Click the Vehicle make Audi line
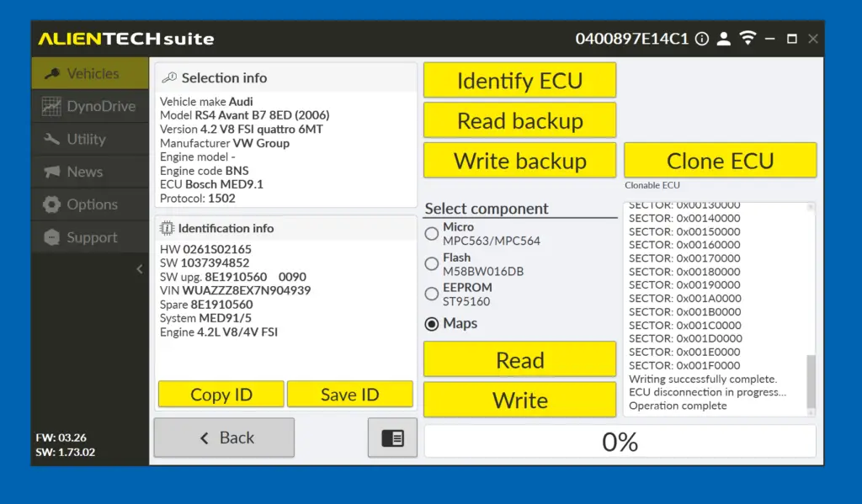The height and width of the screenshot is (504, 862). coord(206,102)
